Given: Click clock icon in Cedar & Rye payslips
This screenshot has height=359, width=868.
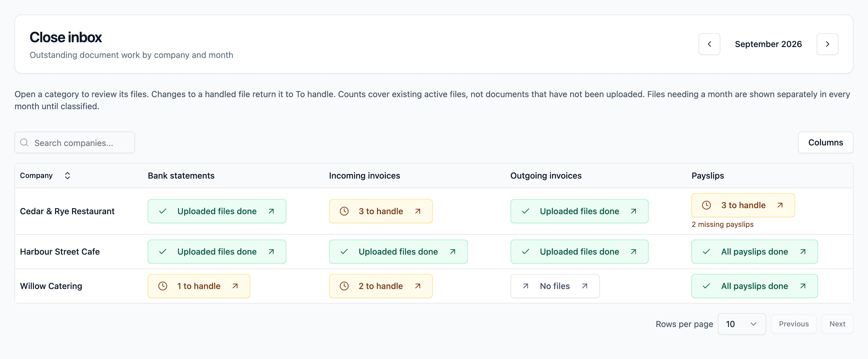Looking at the screenshot, I should pos(706,205).
